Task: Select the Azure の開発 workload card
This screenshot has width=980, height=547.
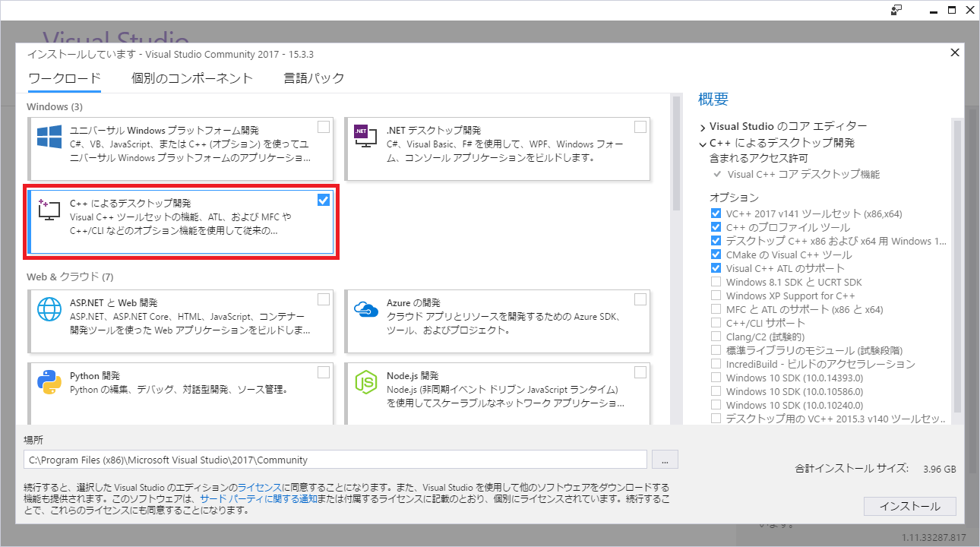Action: [498, 321]
